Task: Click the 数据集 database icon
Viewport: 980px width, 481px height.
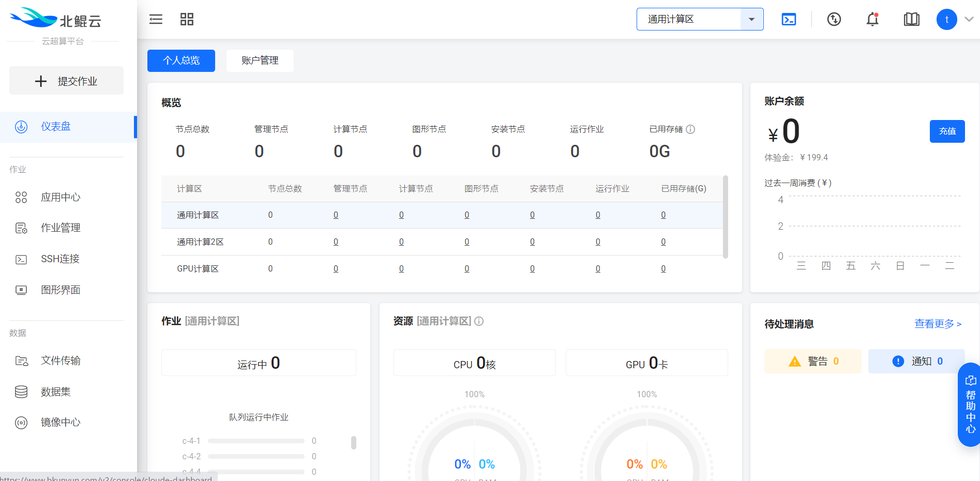Action: coord(21,392)
